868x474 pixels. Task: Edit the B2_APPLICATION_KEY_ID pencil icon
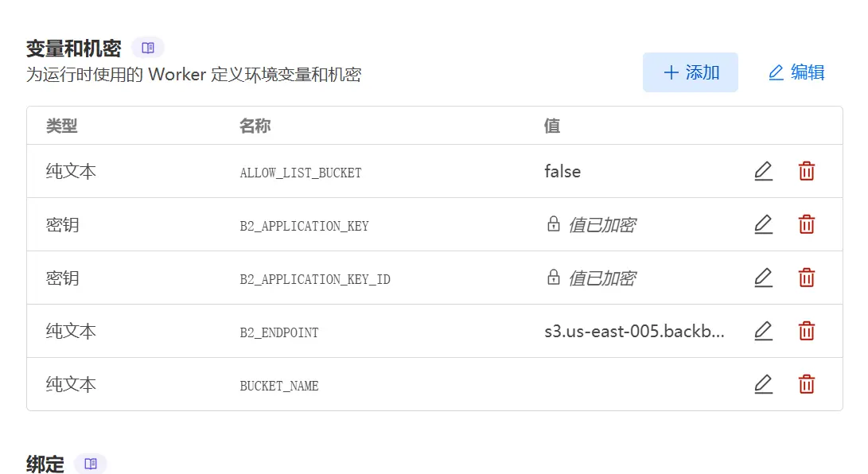click(763, 278)
